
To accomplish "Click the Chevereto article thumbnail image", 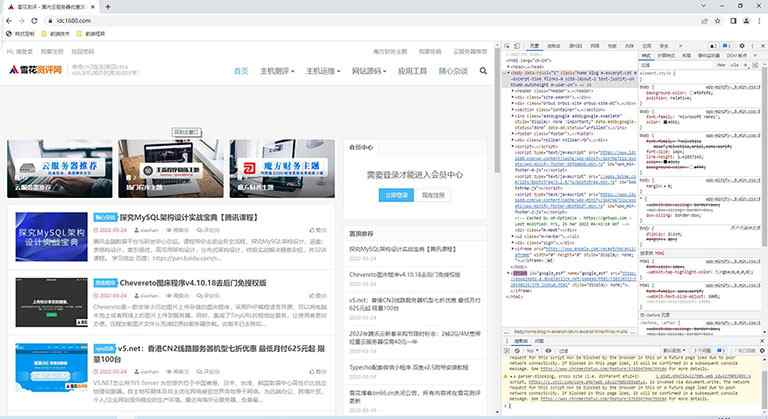I will [51, 302].
